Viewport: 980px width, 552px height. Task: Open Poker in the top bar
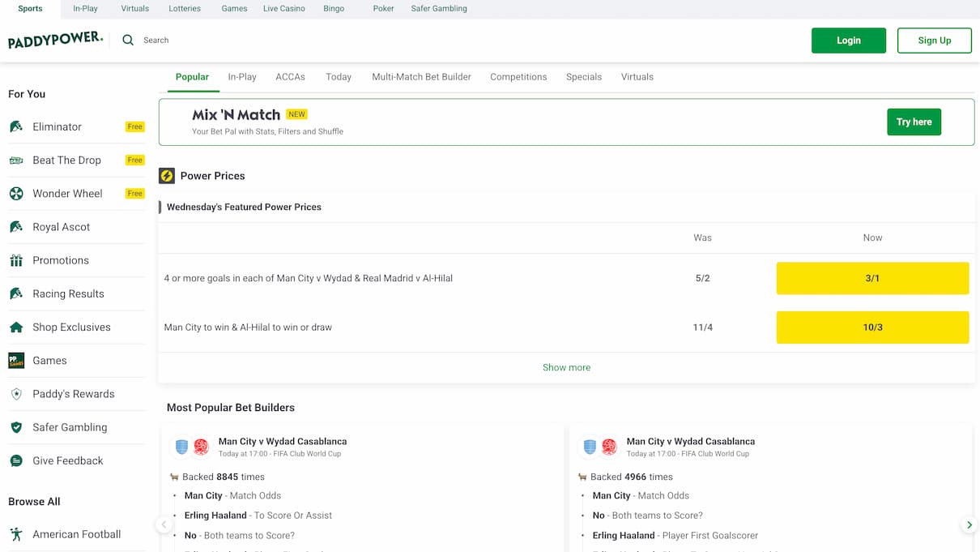click(x=383, y=9)
